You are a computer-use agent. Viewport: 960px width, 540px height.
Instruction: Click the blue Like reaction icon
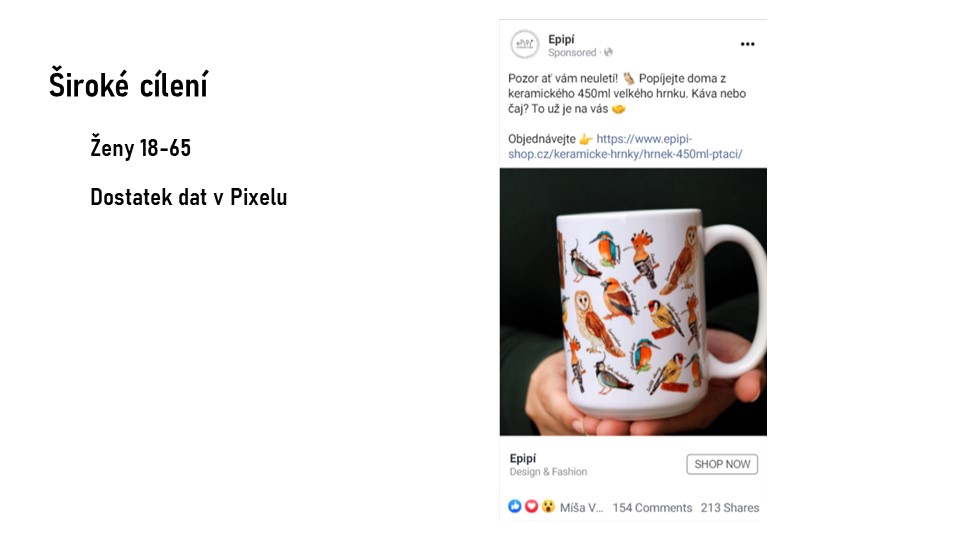(x=515, y=506)
